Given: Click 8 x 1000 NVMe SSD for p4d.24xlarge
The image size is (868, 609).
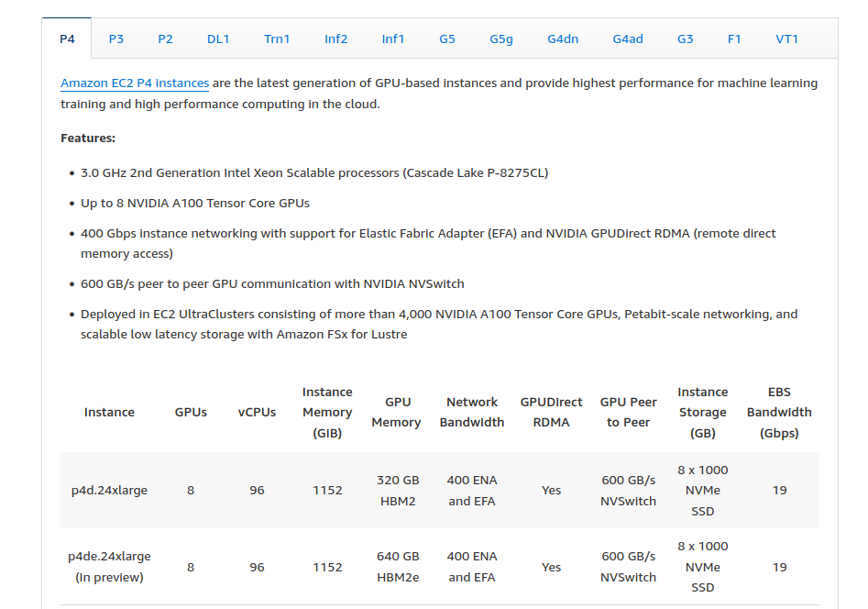Looking at the screenshot, I should click(702, 491).
